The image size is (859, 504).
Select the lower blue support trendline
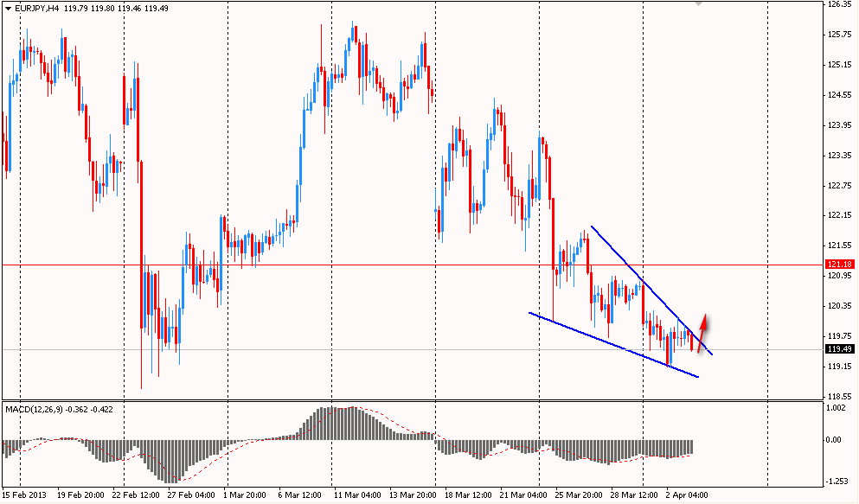pyautogui.click(x=613, y=345)
